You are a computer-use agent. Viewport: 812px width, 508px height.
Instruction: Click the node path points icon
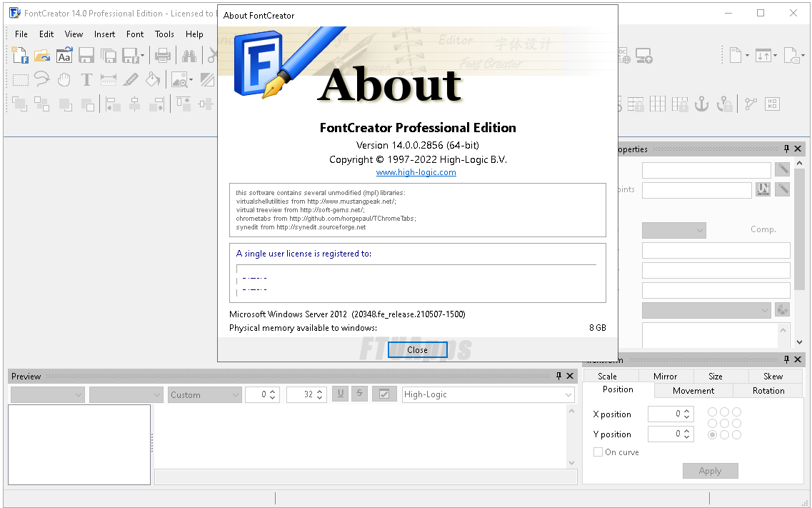751,104
